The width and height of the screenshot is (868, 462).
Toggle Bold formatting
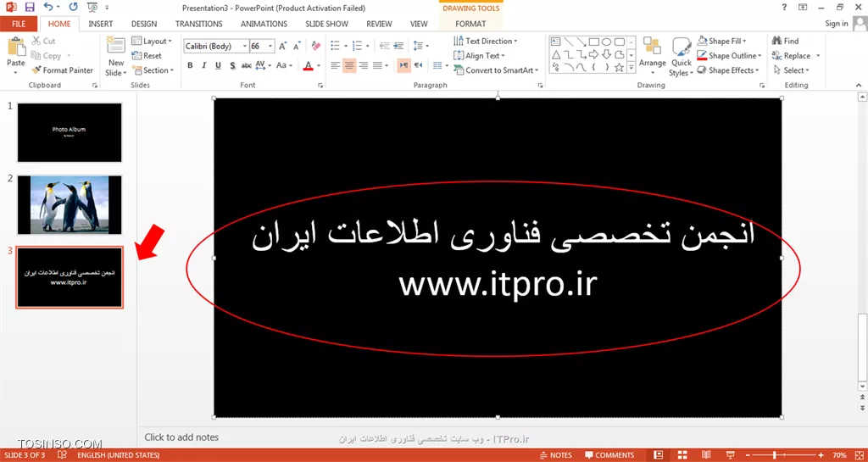(190, 65)
